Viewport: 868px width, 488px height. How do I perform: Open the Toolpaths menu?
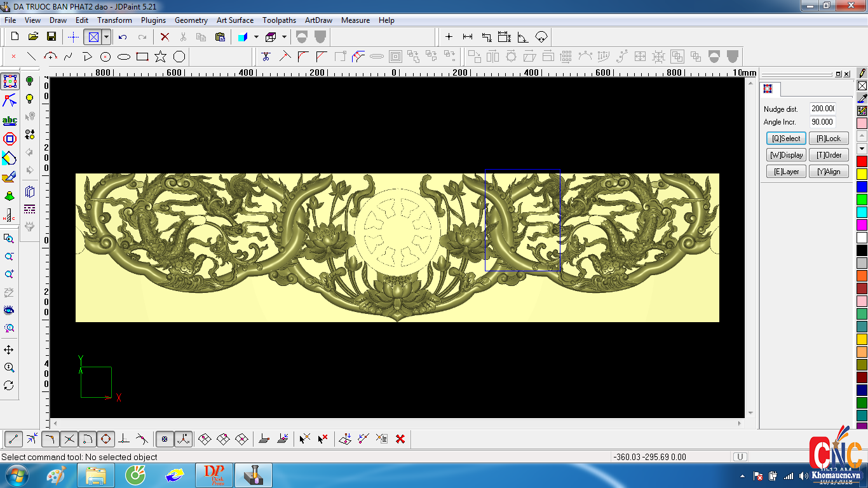coord(279,20)
